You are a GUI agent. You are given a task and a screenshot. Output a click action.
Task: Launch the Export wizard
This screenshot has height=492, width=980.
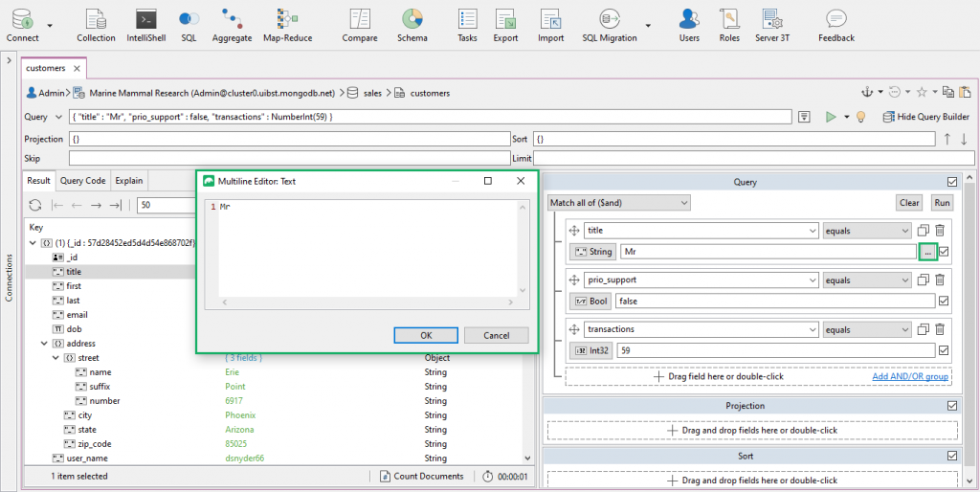click(x=505, y=25)
